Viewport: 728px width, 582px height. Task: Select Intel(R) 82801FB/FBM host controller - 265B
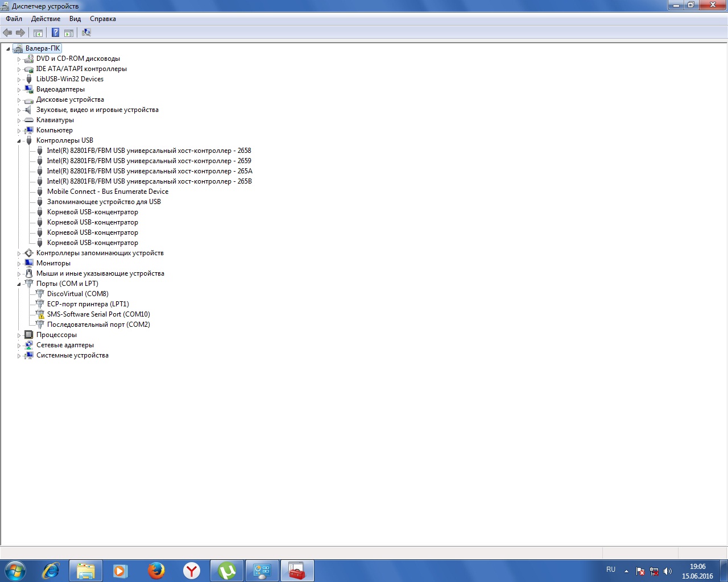[x=150, y=181]
